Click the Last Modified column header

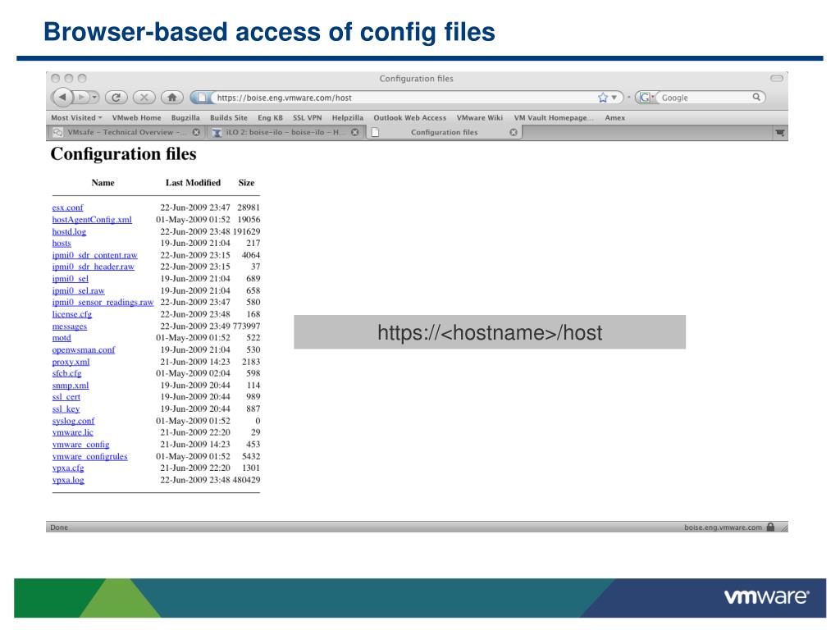coord(193,183)
